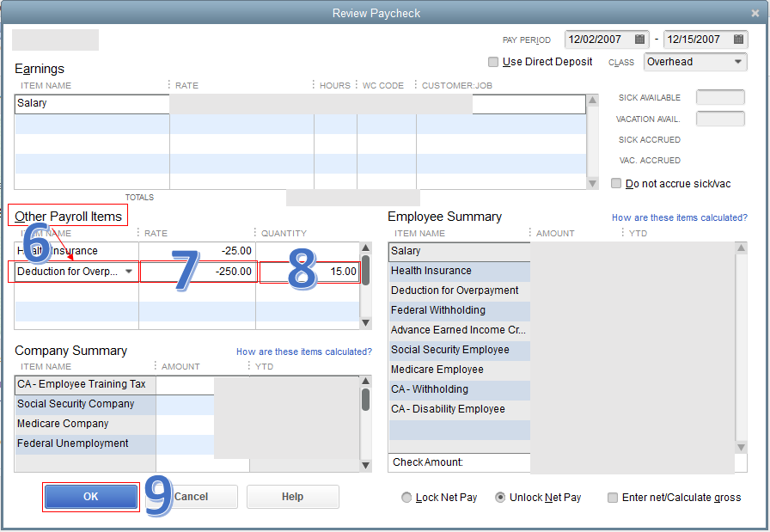Select Deduction for Overpayment in Employee Summary
The image size is (770, 532).
(x=459, y=290)
